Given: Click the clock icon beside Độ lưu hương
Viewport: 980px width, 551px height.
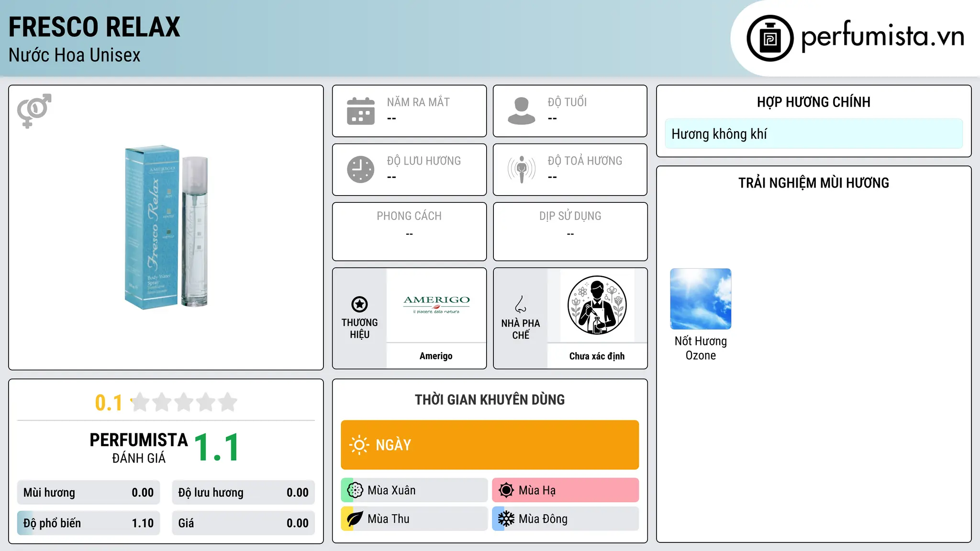Looking at the screenshot, I should pos(361,169).
